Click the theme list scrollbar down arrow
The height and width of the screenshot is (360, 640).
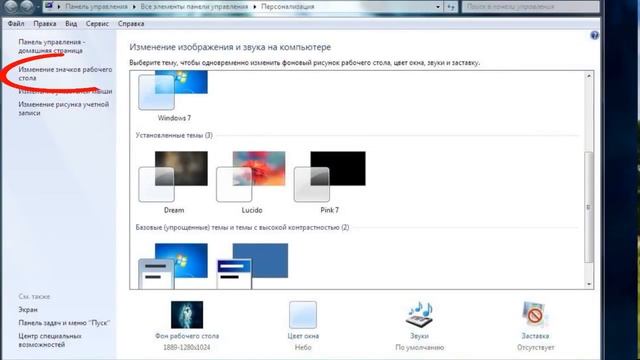(x=589, y=284)
